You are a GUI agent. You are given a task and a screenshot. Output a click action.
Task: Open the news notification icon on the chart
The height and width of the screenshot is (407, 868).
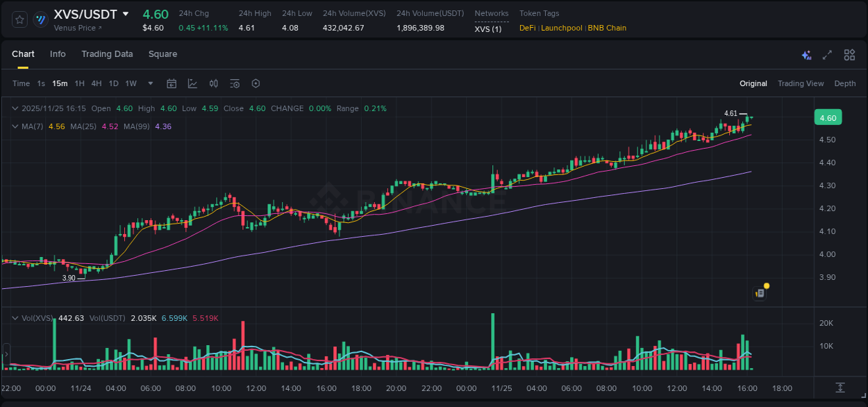759,292
